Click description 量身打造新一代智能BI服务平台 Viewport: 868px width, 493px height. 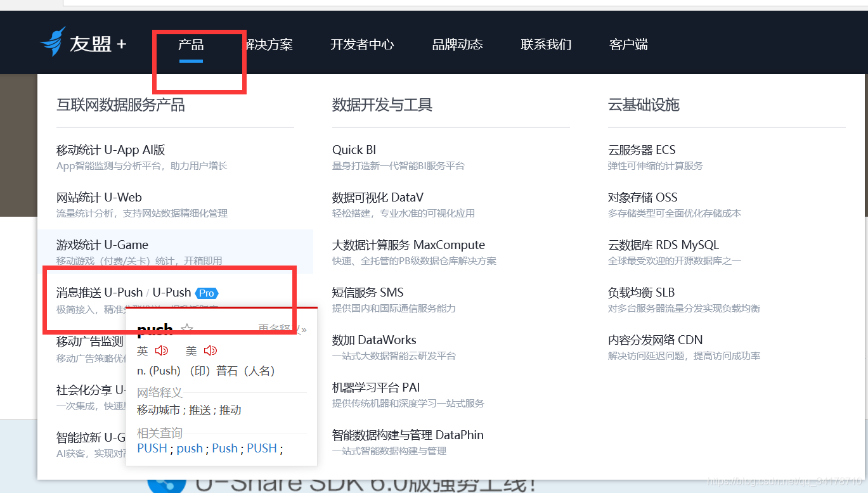398,166
